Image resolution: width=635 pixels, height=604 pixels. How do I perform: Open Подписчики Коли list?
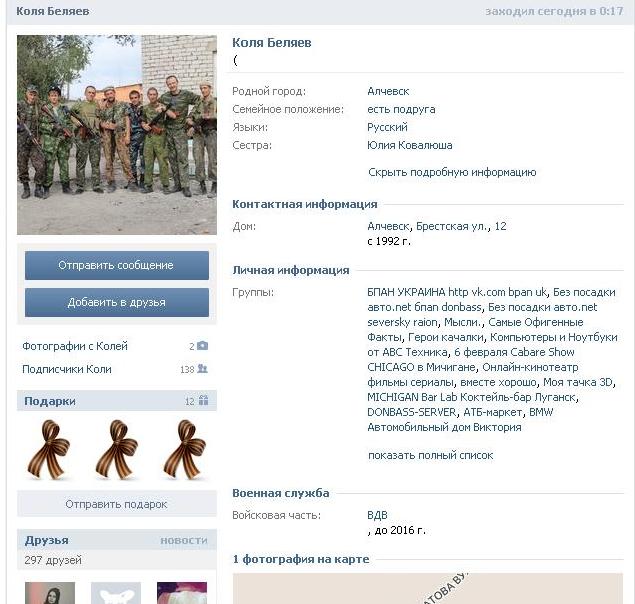point(67,369)
